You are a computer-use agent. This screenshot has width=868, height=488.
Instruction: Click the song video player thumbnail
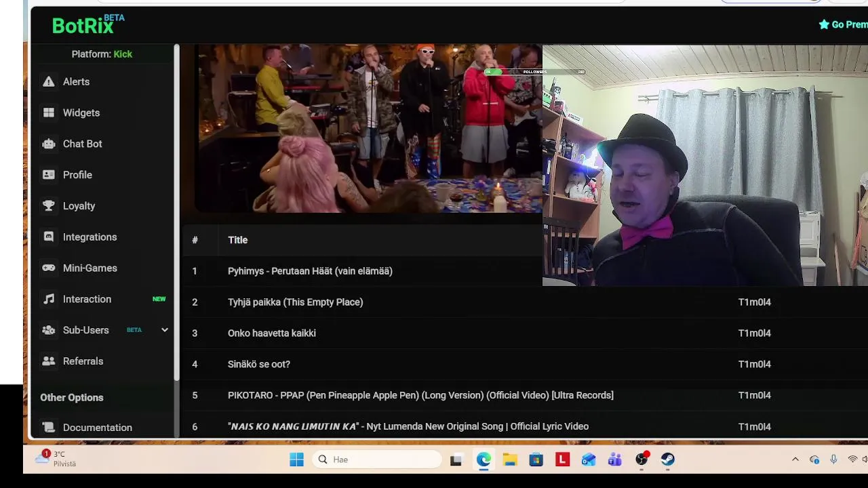pyautogui.click(x=368, y=129)
